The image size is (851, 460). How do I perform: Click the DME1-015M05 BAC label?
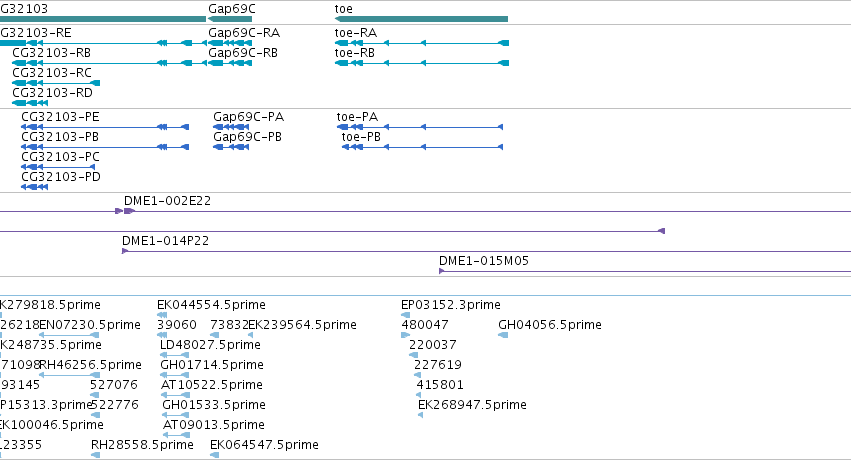484,261
